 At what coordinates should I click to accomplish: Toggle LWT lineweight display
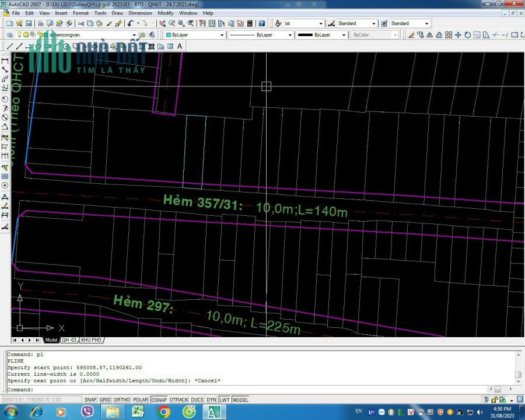tap(225, 400)
